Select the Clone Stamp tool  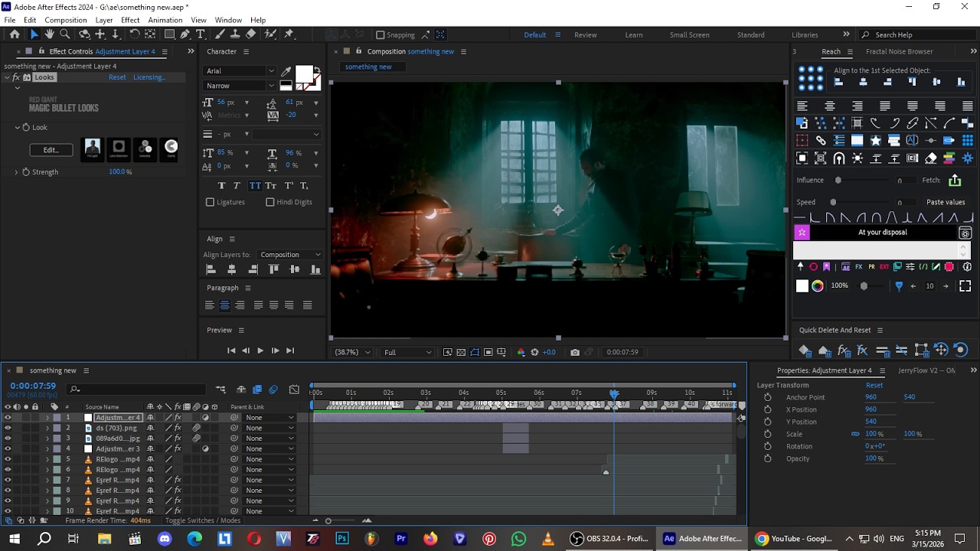tap(236, 34)
